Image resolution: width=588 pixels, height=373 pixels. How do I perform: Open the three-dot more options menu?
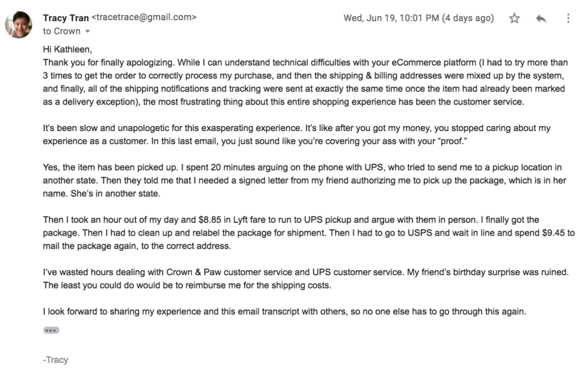[x=568, y=18]
